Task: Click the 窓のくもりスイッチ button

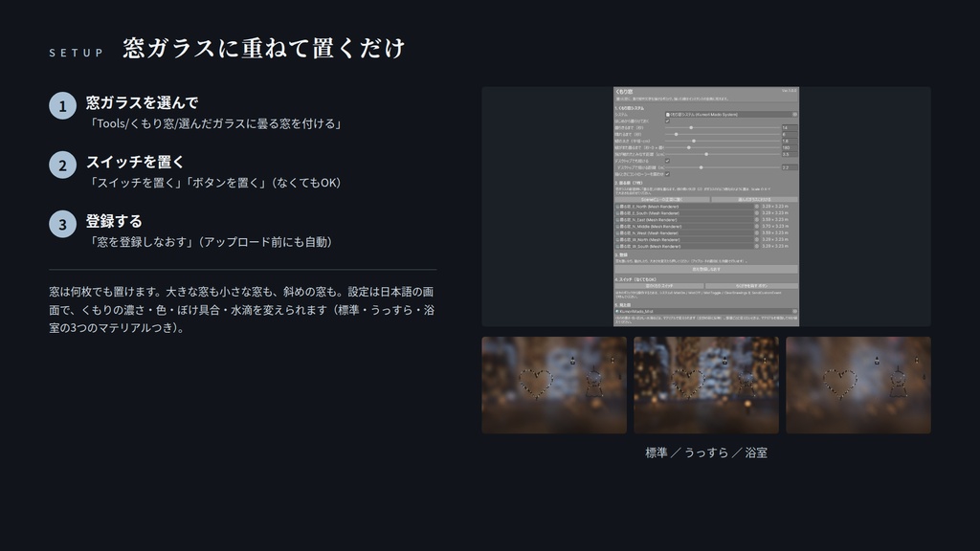Action: click(659, 285)
